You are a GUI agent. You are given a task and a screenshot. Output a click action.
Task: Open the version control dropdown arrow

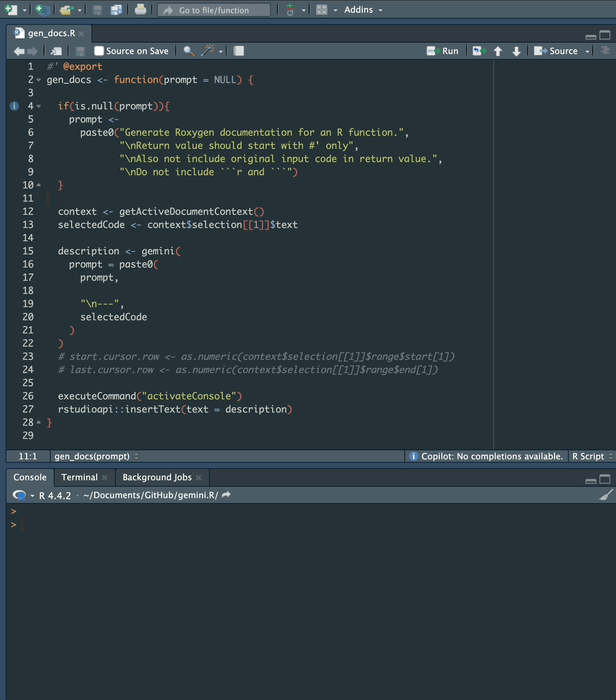point(303,10)
